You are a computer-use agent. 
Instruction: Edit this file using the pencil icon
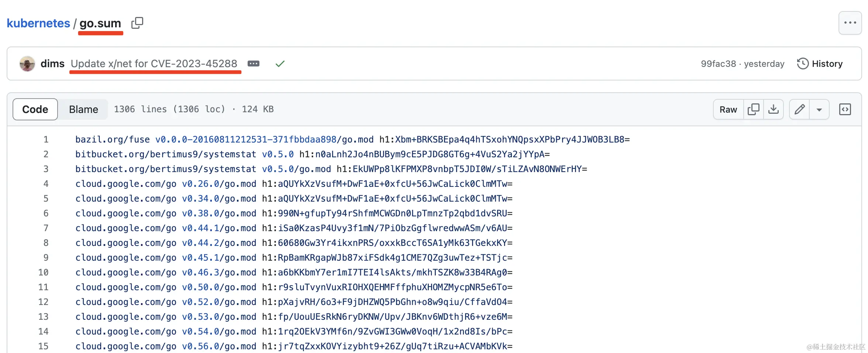tap(799, 109)
